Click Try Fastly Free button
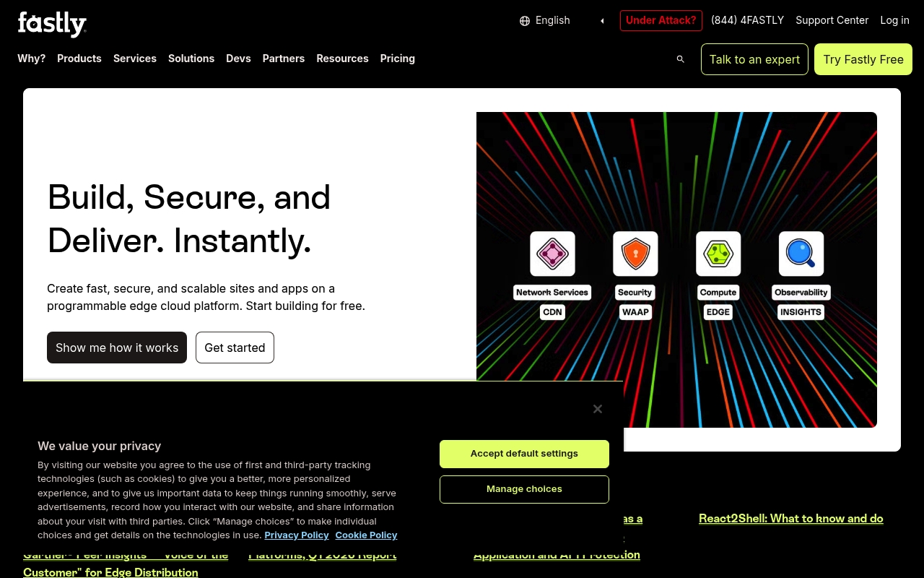Viewport: 924px width, 578px height. pyautogui.click(x=863, y=59)
